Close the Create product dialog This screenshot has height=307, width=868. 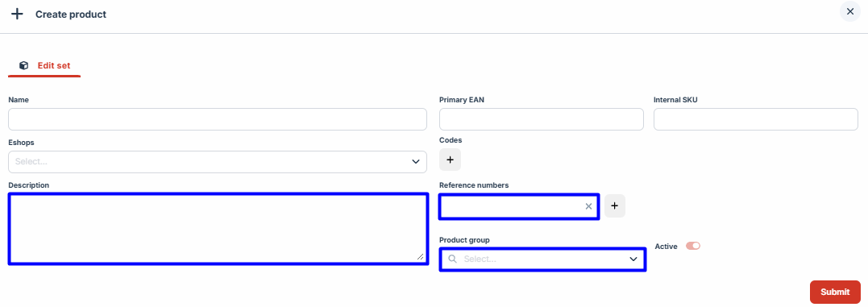click(850, 11)
